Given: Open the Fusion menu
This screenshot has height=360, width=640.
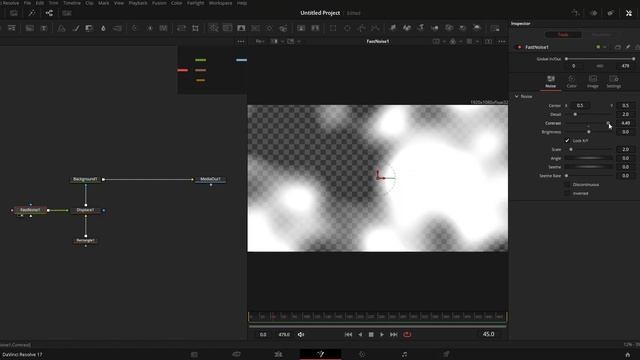Looking at the screenshot, I should click(x=159, y=3).
